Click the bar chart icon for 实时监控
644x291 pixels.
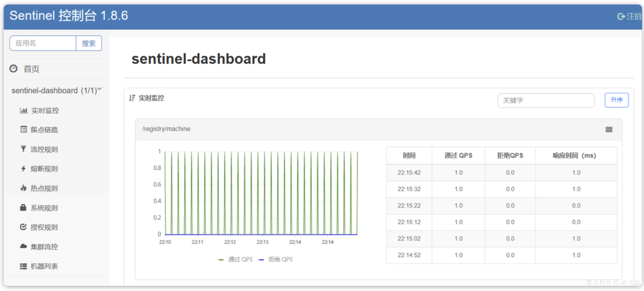(x=24, y=111)
